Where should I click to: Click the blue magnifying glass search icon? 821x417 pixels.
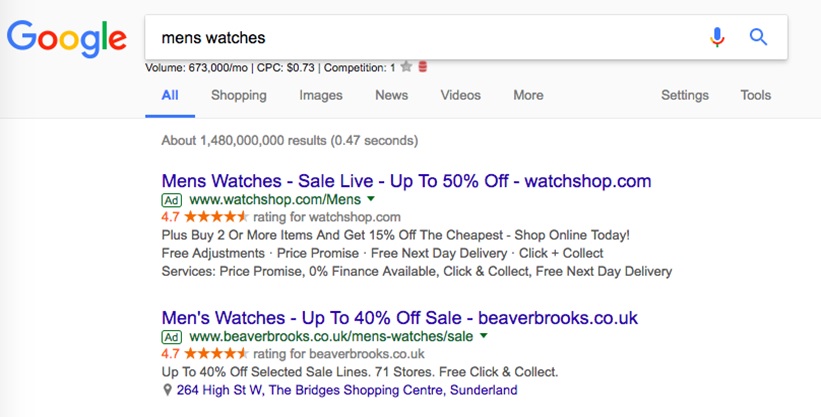click(x=758, y=37)
